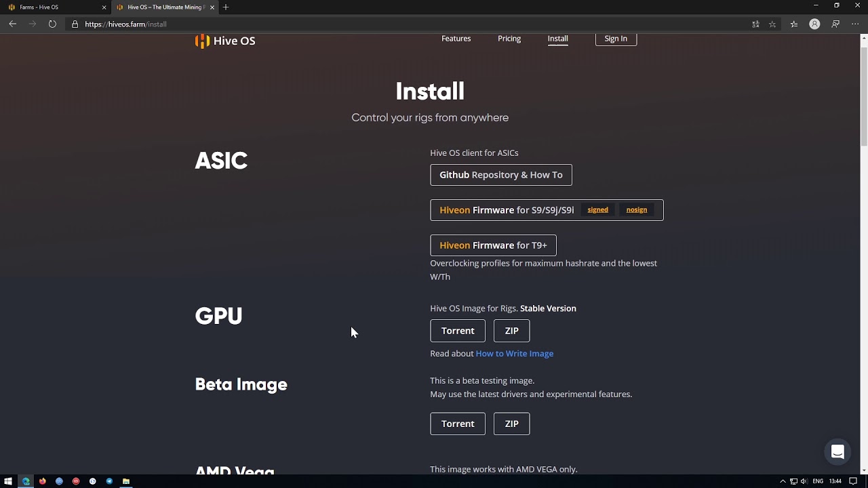868x488 pixels.
Task: Open the browser profile menu
Action: (815, 24)
